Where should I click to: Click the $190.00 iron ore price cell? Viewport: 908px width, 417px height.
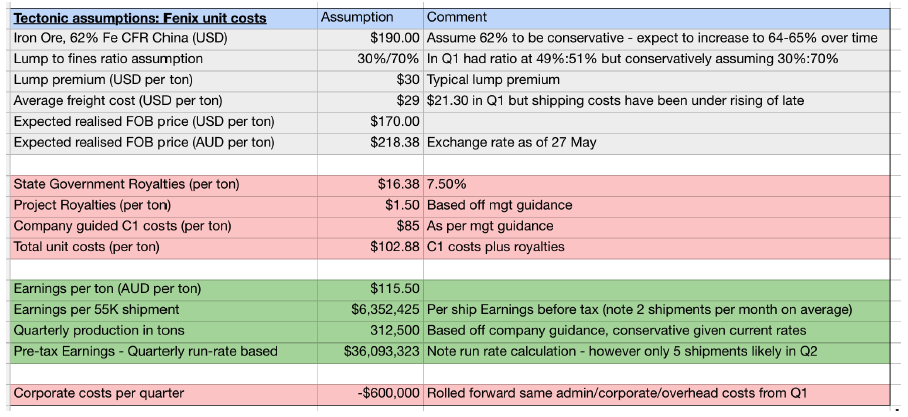click(394, 38)
